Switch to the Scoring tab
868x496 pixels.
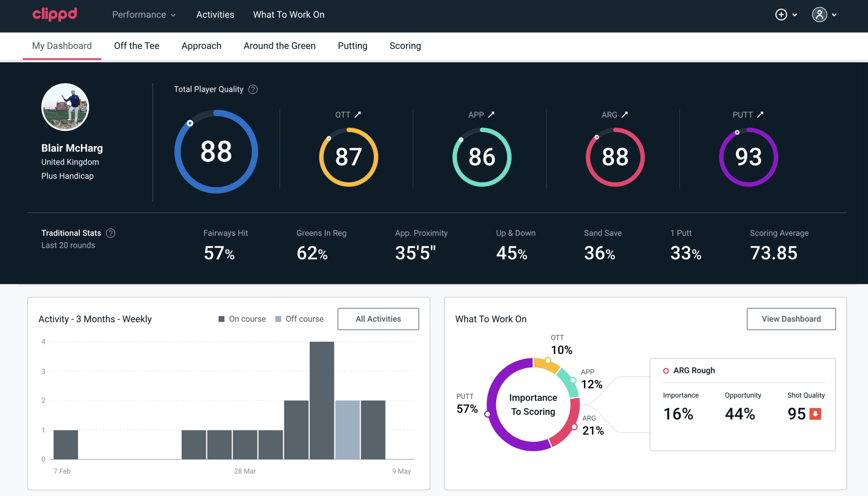click(x=405, y=45)
